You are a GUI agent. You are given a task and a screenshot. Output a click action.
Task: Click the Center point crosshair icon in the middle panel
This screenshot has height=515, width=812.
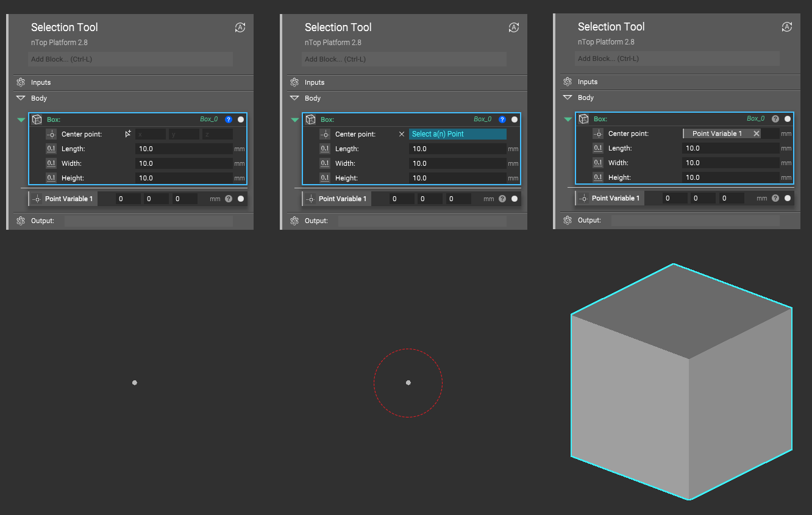coord(325,134)
